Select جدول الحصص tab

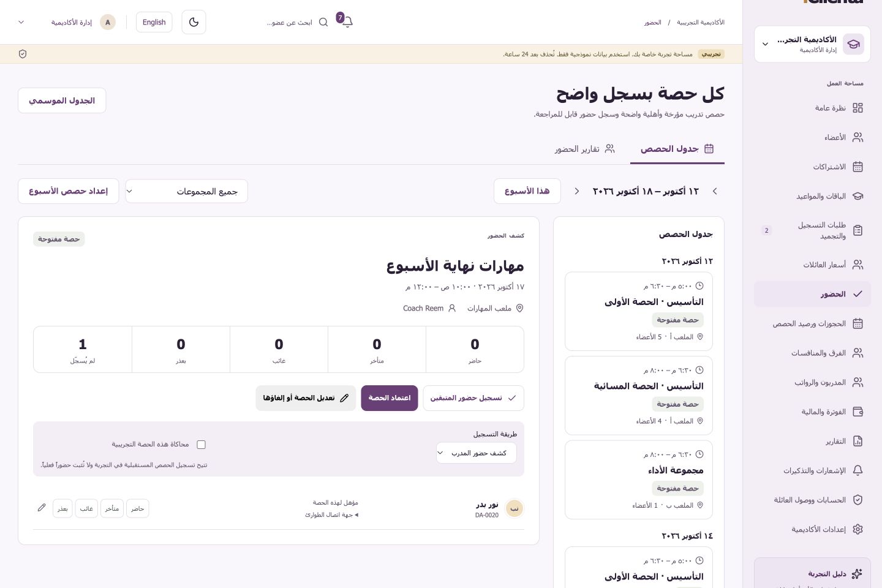coord(677,149)
